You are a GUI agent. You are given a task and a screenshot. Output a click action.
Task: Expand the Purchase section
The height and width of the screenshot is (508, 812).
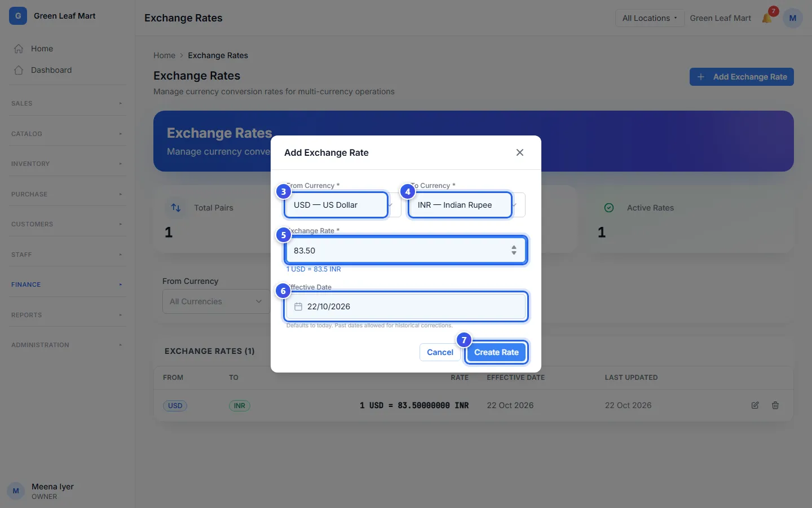[x=68, y=194]
